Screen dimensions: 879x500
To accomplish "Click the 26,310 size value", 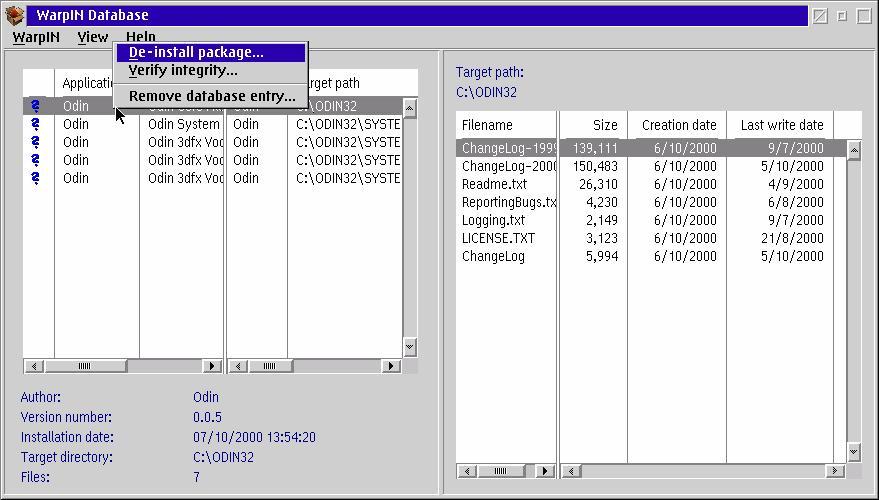I will pos(598,184).
